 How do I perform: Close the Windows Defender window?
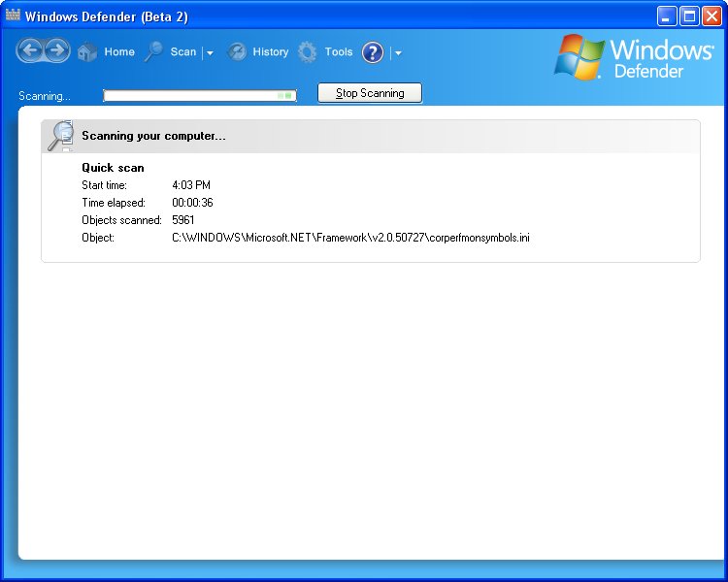click(x=711, y=16)
